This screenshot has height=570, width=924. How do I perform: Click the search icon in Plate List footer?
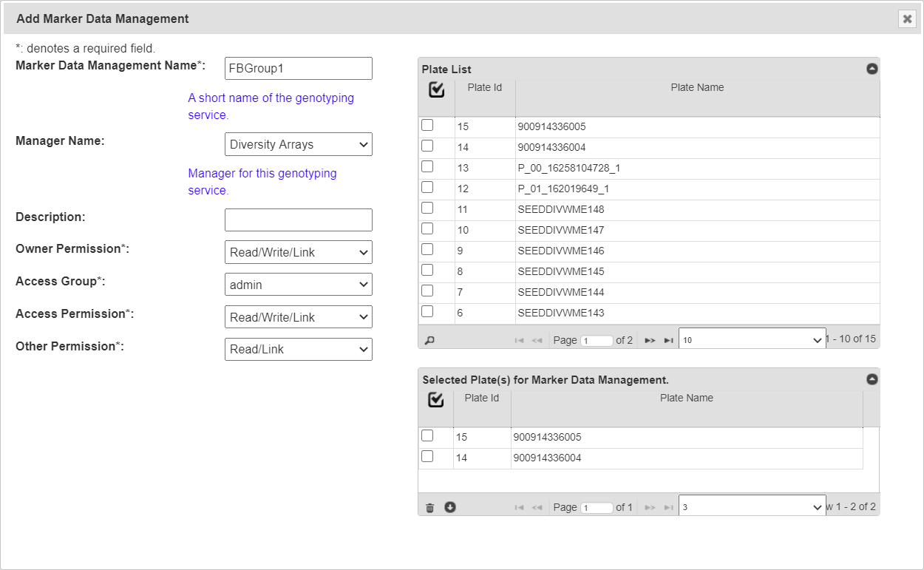(x=429, y=340)
